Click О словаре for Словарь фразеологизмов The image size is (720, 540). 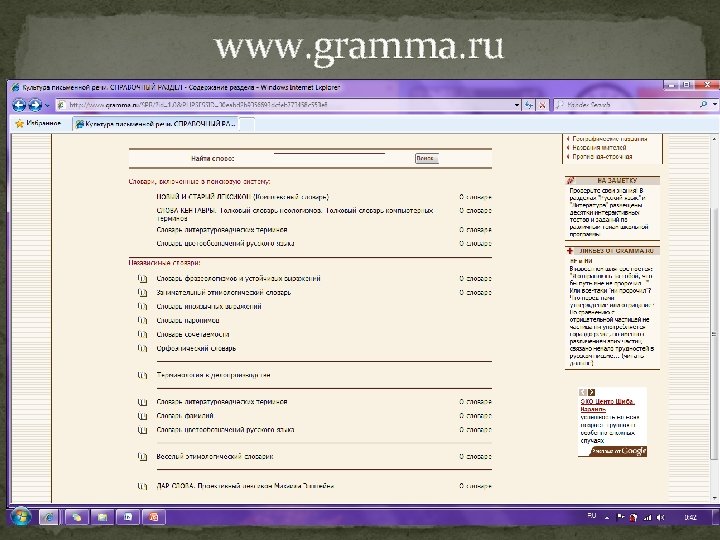click(475, 279)
